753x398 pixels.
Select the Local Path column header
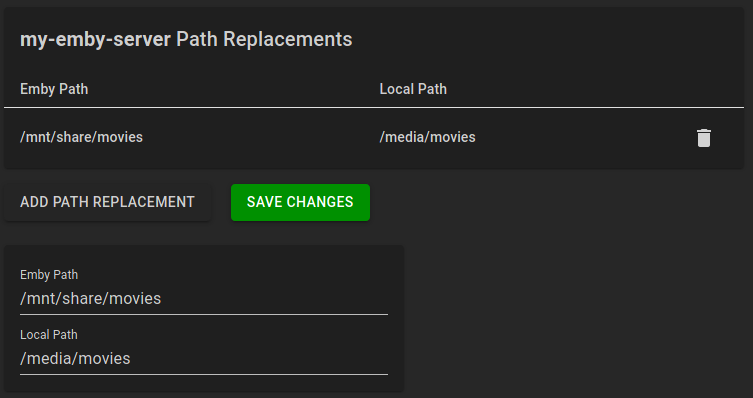413,89
